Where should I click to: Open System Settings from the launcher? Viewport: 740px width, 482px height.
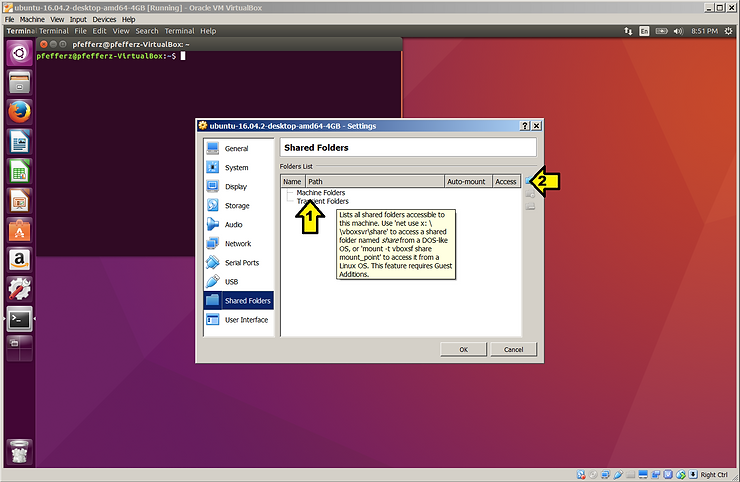click(19, 290)
